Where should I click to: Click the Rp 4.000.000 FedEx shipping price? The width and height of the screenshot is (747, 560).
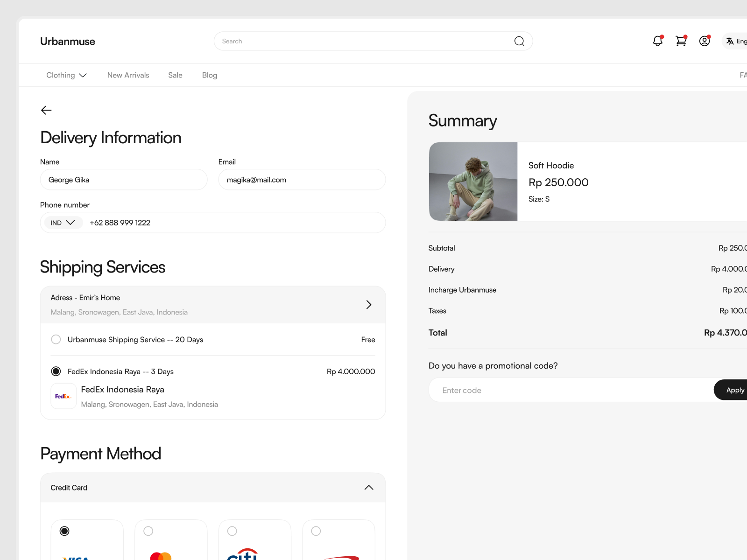click(351, 371)
